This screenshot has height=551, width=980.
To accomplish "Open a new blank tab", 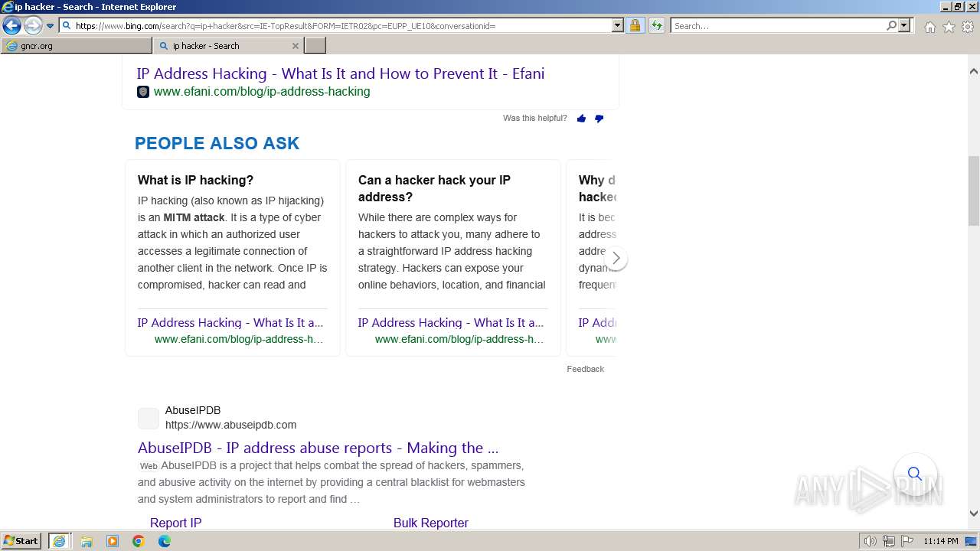I will tap(315, 46).
